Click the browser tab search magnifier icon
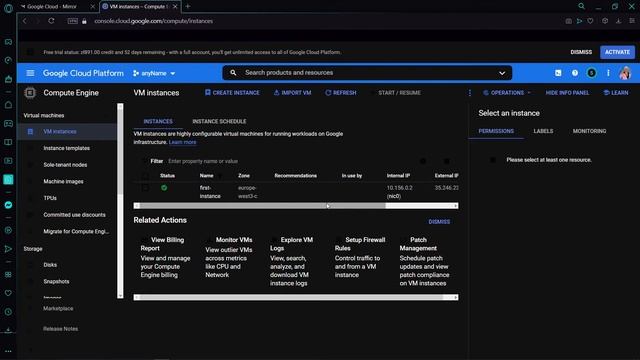 point(581,6)
